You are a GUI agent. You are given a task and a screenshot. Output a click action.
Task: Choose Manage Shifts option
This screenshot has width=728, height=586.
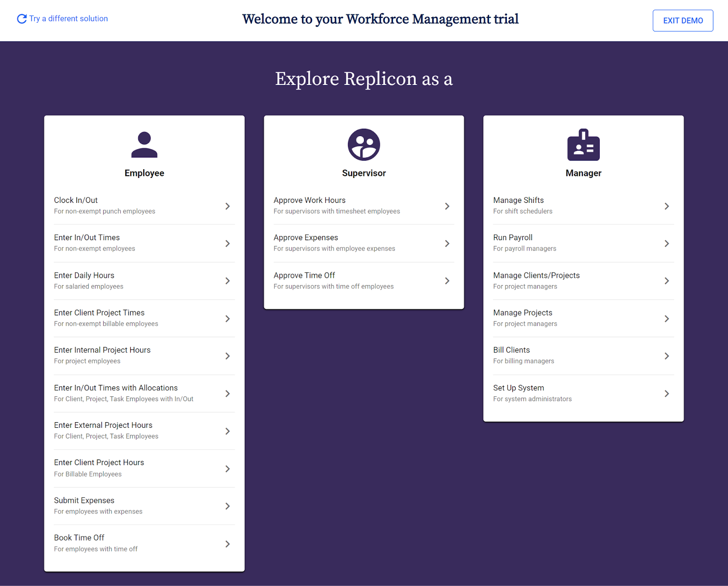[x=583, y=206]
